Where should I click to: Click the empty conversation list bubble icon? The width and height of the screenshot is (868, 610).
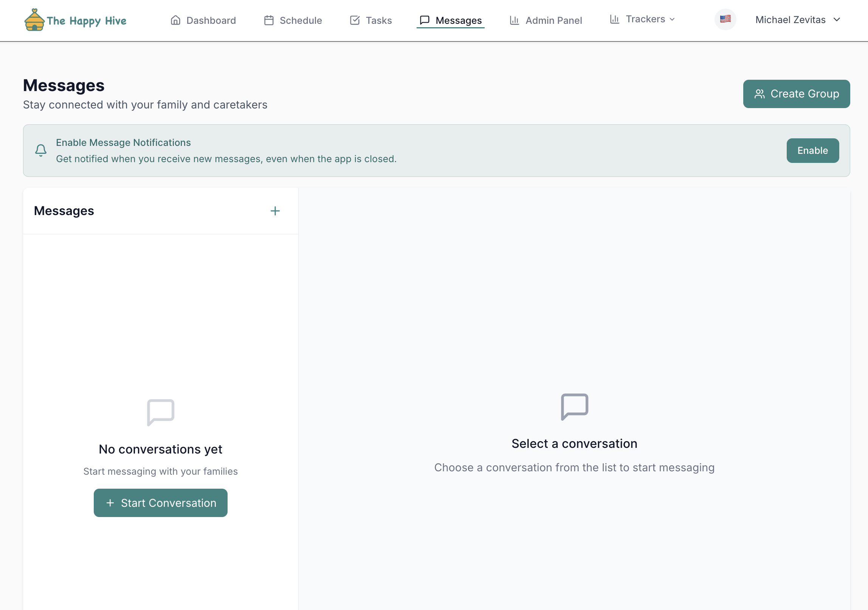pos(161,412)
